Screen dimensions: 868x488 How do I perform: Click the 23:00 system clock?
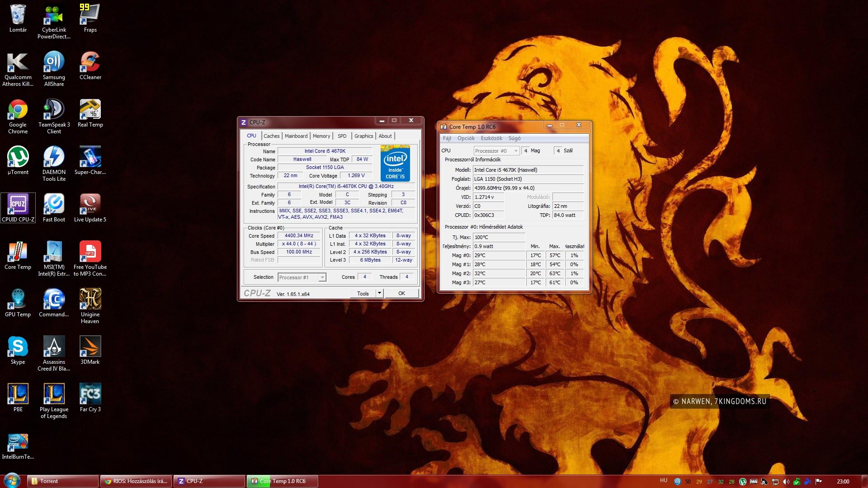pos(843,482)
